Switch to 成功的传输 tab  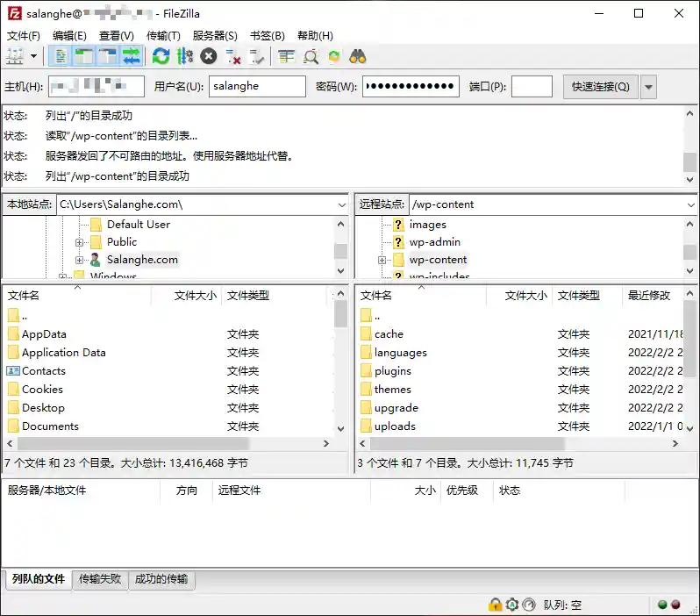click(161, 579)
